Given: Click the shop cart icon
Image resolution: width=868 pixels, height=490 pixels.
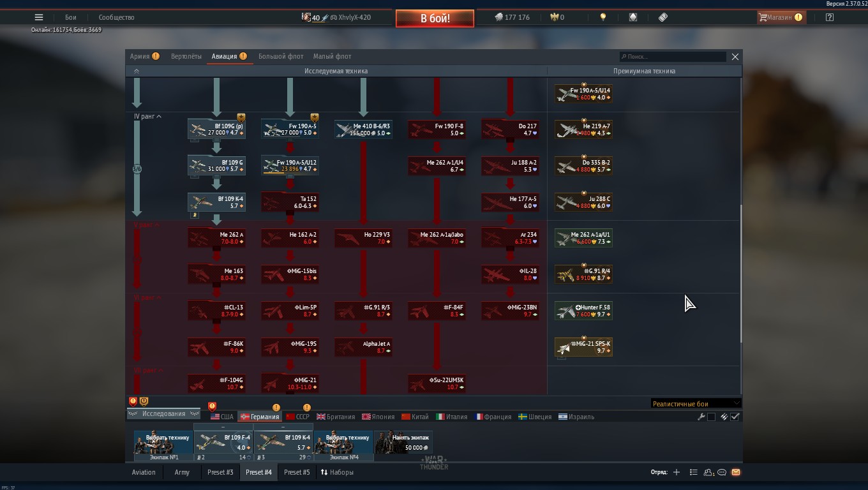Looking at the screenshot, I should tap(763, 17).
